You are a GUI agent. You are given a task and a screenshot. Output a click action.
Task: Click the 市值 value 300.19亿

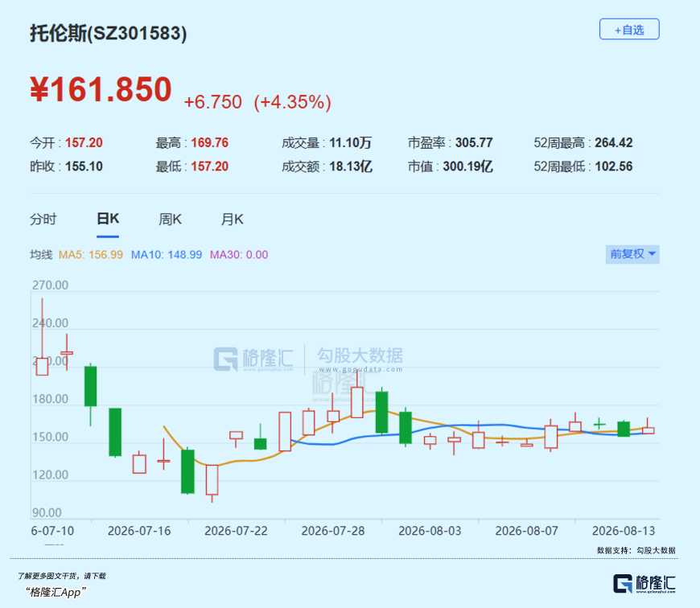(467, 166)
